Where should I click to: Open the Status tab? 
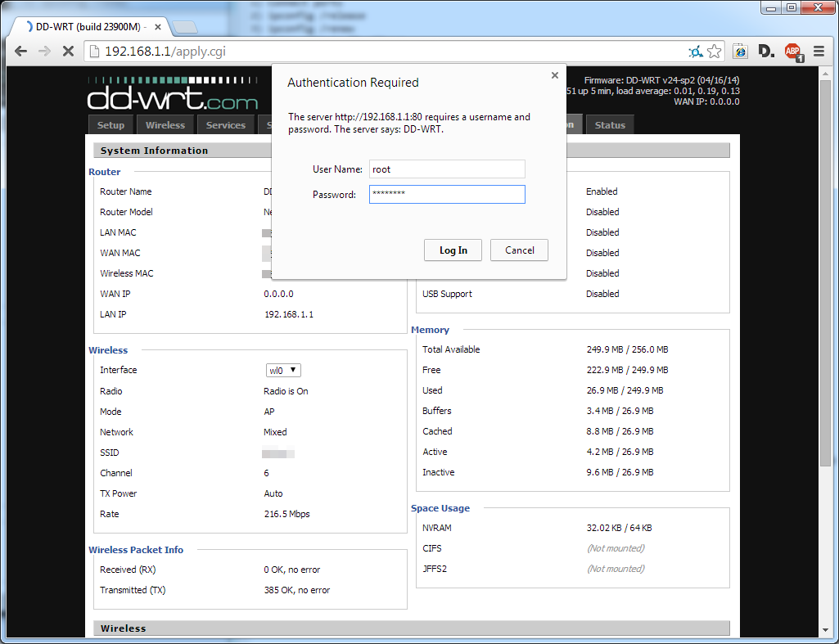point(610,124)
